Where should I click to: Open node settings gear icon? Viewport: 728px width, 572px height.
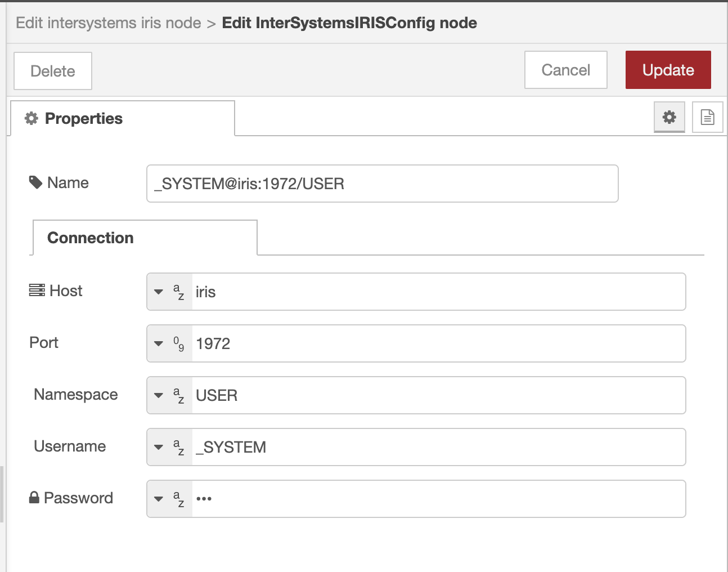[669, 117]
